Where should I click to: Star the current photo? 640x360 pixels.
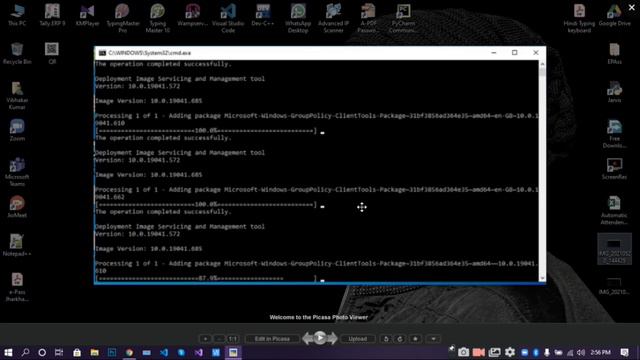[x=415, y=339]
